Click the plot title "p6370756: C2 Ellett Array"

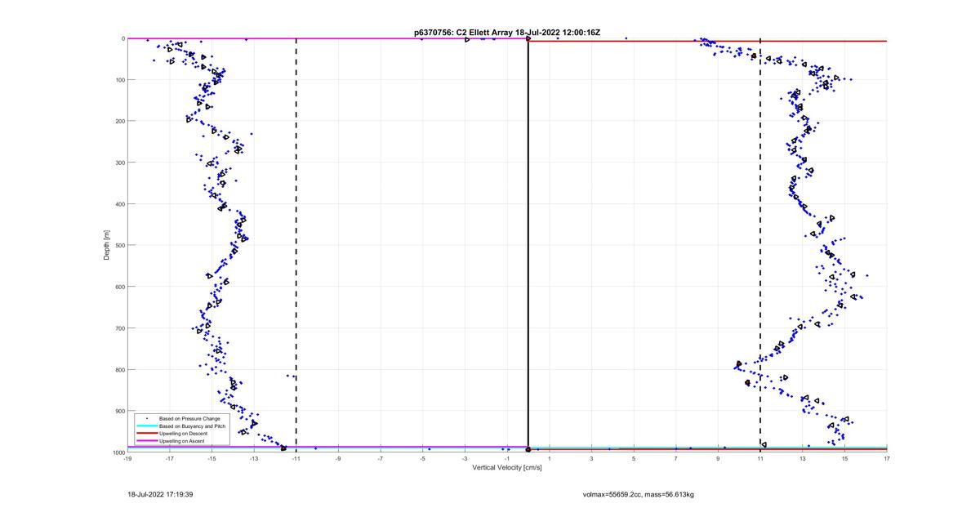coord(465,33)
